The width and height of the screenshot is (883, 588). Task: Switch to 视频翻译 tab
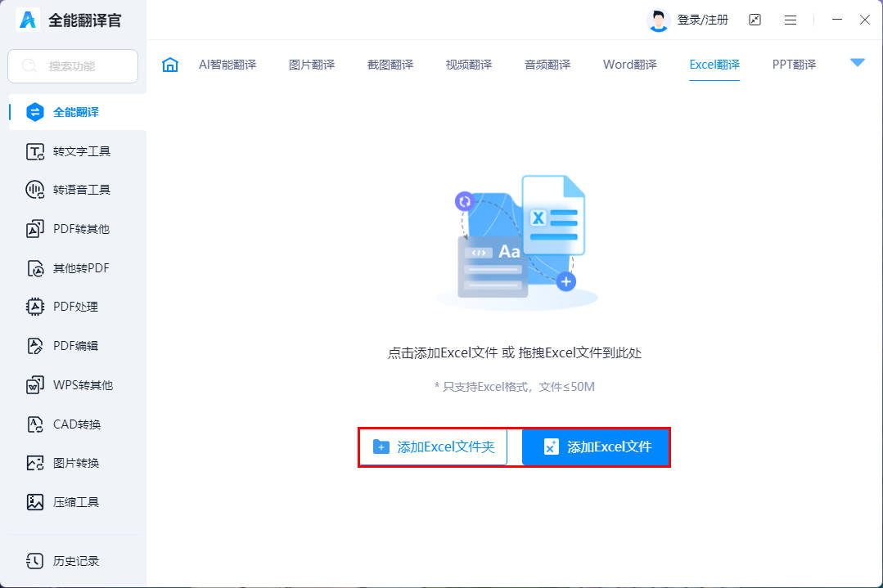click(469, 65)
